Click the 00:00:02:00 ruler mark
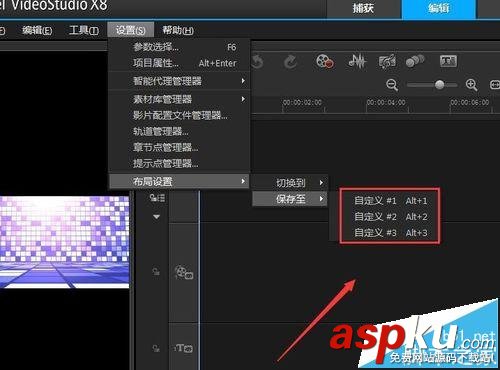 tap(302, 102)
